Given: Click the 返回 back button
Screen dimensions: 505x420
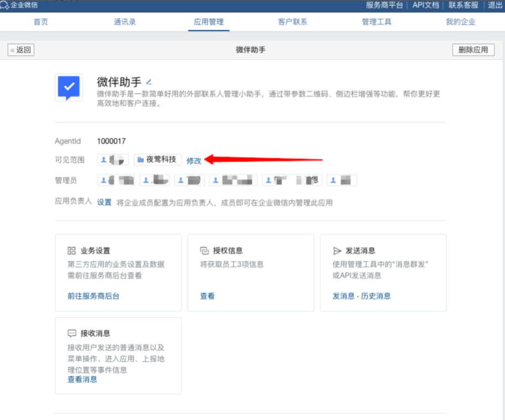Looking at the screenshot, I should tap(21, 50).
